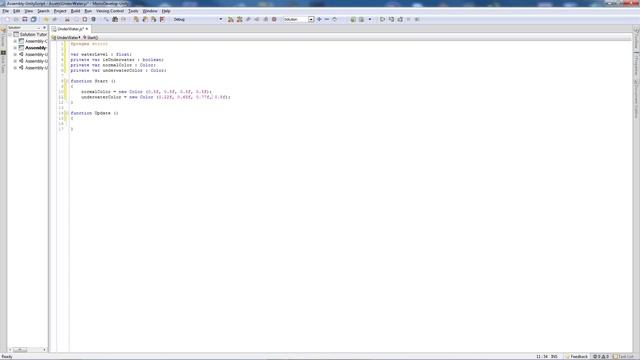This screenshot has height=360, width=640.
Task: Close the UnderWater.js tab
Action: coord(87,29)
